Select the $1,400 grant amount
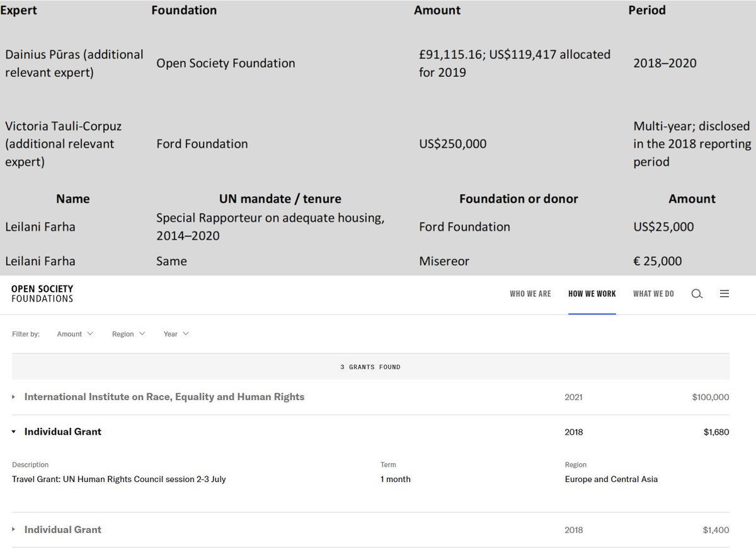This screenshot has height=557, width=756. point(716,530)
